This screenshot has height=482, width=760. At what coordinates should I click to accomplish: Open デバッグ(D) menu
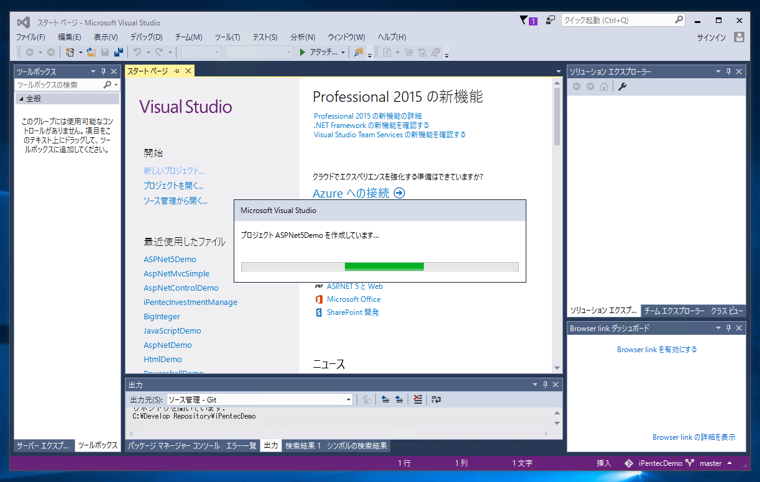[146, 37]
